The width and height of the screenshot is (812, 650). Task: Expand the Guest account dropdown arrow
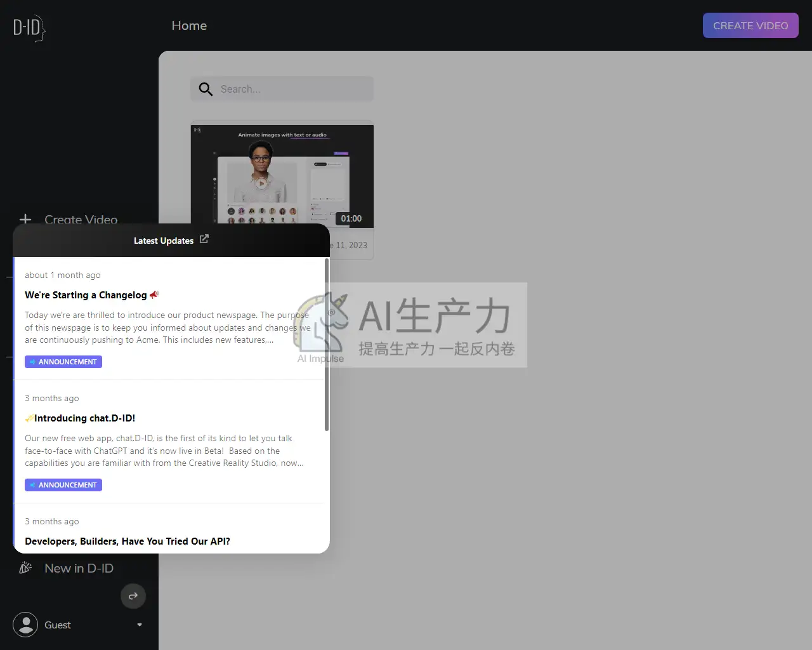tap(140, 625)
